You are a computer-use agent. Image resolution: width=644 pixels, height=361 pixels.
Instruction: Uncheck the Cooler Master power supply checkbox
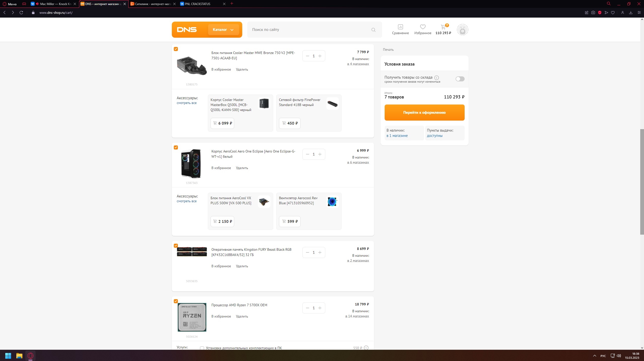tap(176, 49)
